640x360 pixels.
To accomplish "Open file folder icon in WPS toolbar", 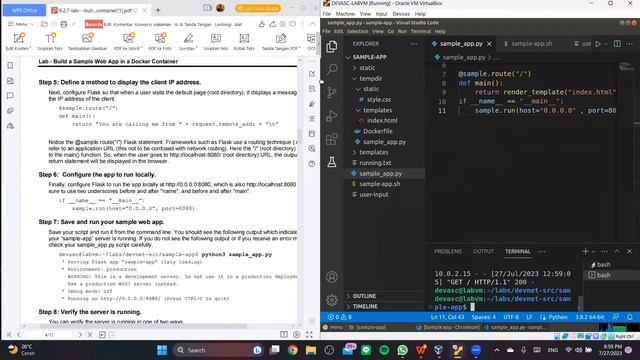I will pos(44,24).
